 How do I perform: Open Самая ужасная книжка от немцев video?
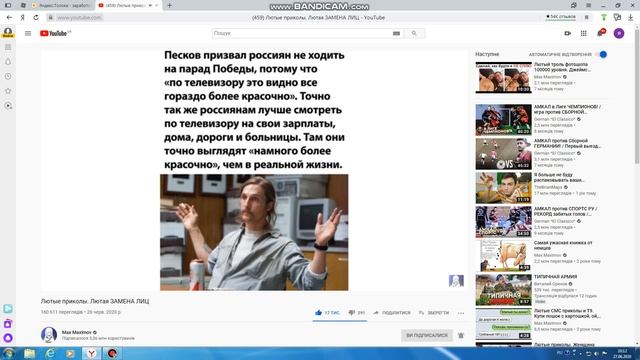pyautogui.click(x=504, y=256)
